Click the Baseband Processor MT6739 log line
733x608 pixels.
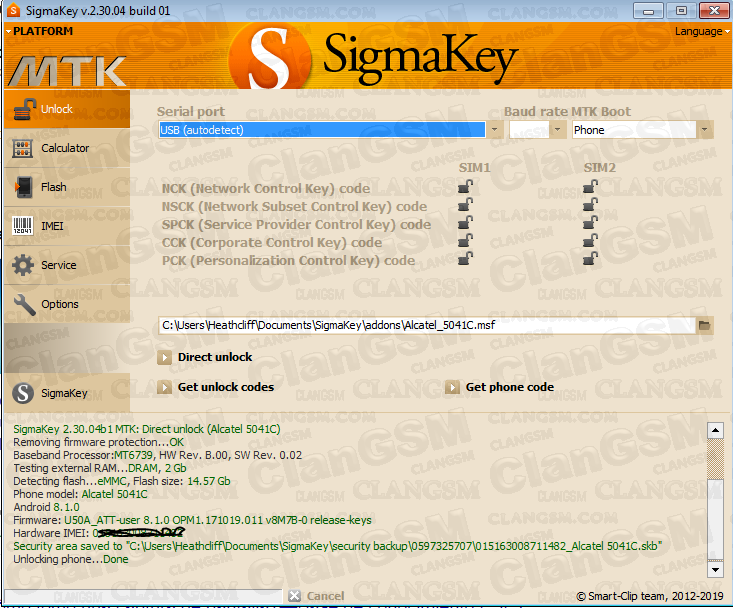tap(158, 455)
